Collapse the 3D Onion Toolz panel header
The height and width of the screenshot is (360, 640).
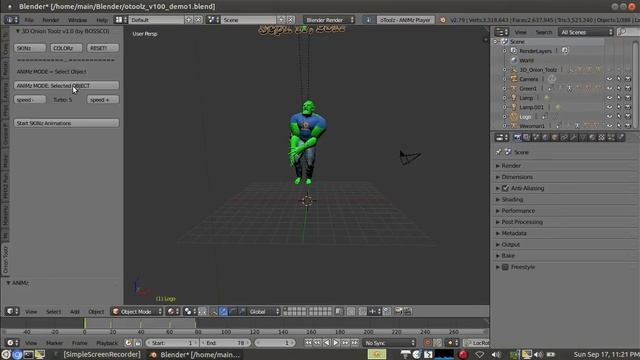tap(18, 31)
